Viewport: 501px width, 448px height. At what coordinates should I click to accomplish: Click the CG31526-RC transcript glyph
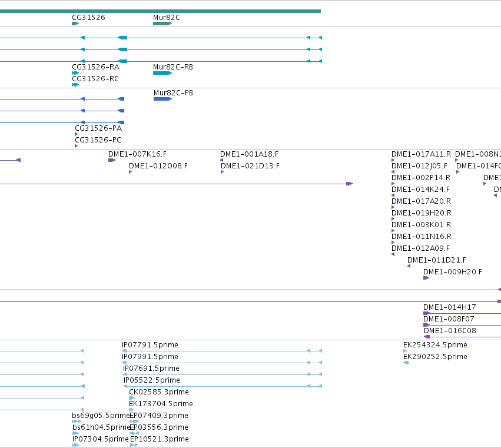[x=75, y=85]
